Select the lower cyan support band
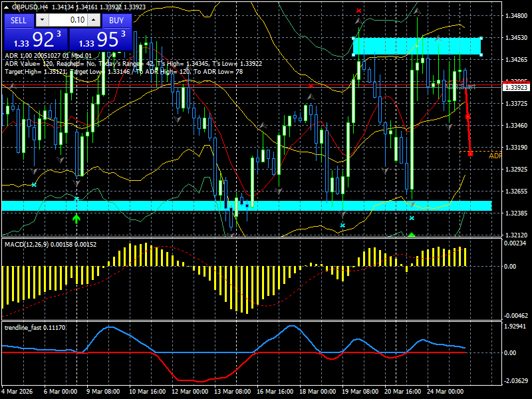The height and width of the screenshot is (399, 532). [247, 206]
